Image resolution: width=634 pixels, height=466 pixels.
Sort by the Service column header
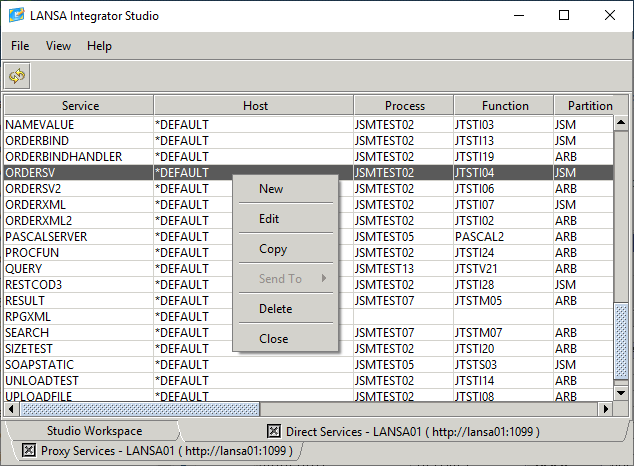coord(80,105)
